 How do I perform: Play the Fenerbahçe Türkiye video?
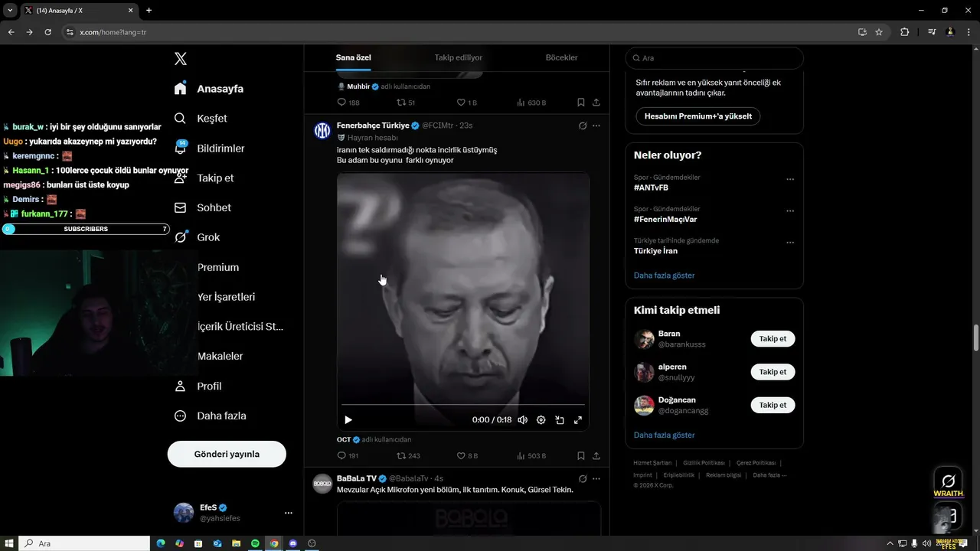pos(348,419)
